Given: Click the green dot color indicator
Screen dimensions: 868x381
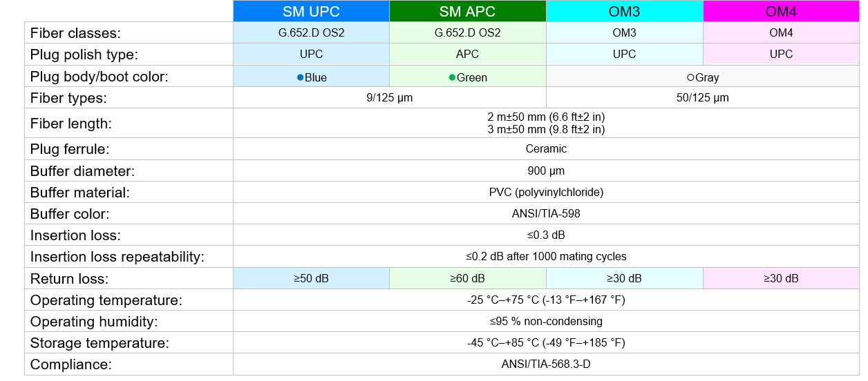Looking at the screenshot, I should [452, 77].
